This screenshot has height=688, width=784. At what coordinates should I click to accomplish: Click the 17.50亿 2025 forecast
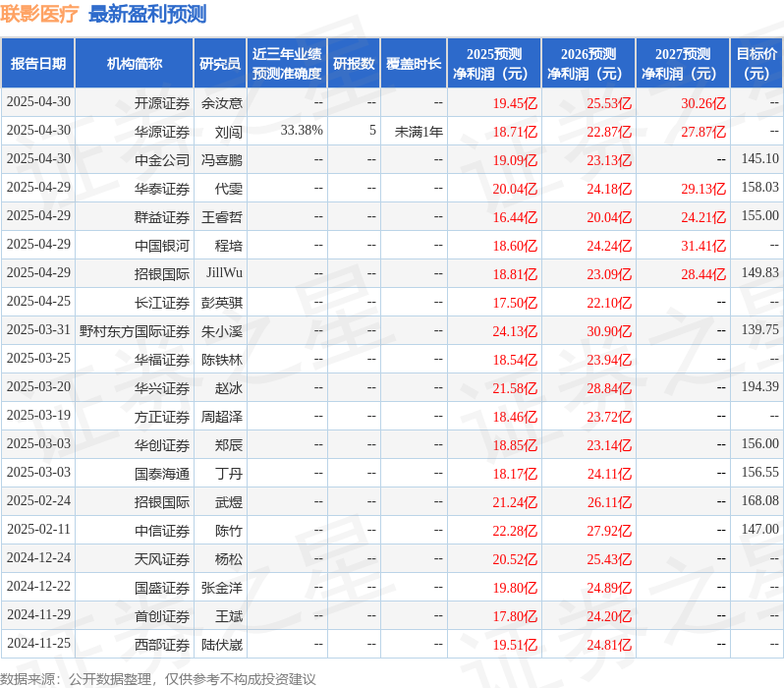pos(515,304)
